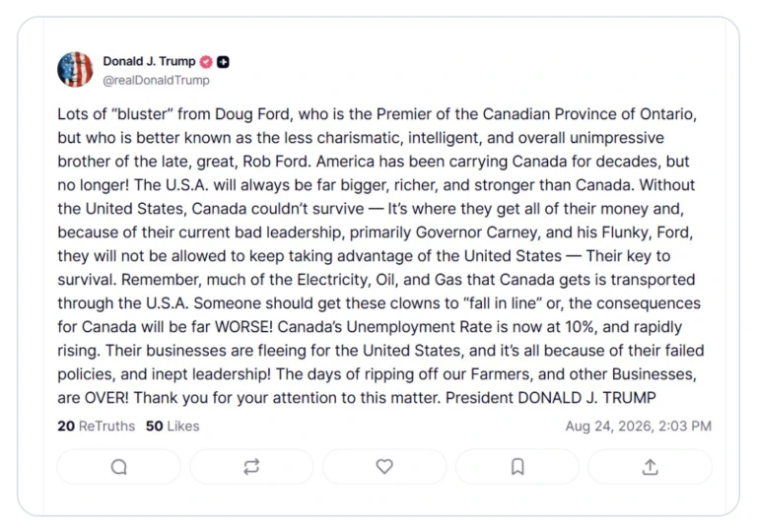The width and height of the screenshot is (757, 532).
Task: View the 50 Likes list
Action: 172,426
